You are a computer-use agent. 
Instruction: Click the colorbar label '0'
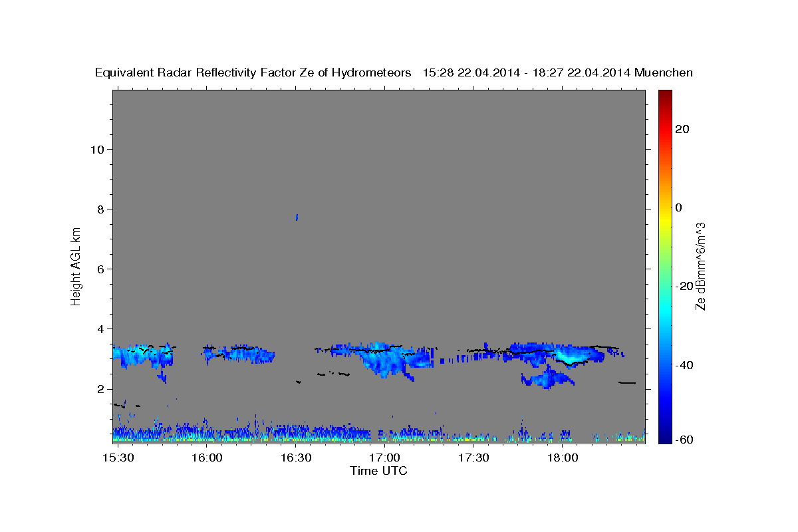point(679,207)
